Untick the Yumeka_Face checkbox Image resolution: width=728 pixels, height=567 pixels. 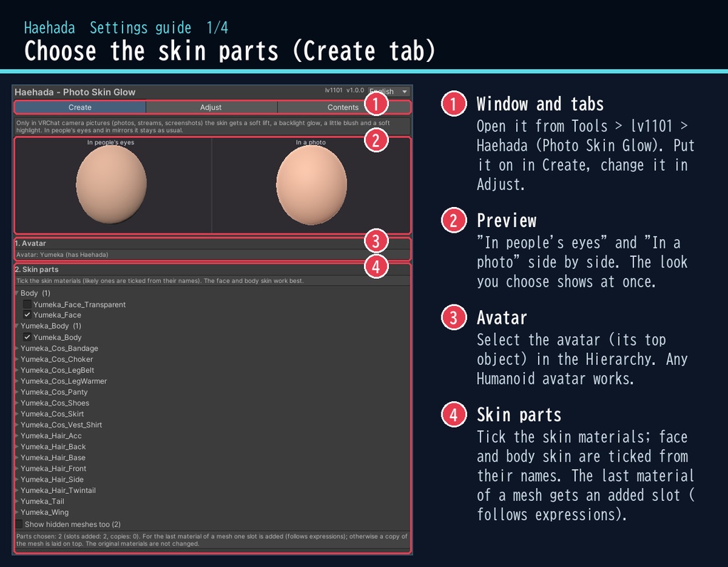click(28, 314)
